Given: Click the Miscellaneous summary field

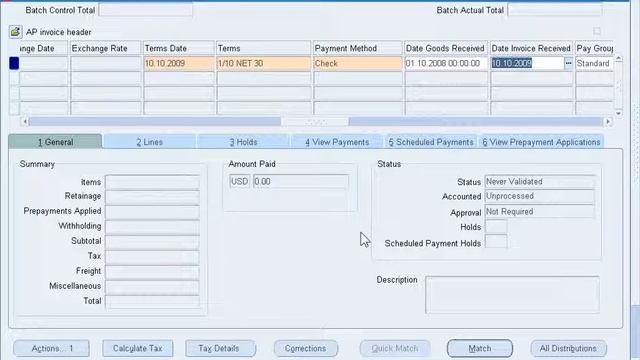Looking at the screenshot, I should pyautogui.click(x=152, y=286).
